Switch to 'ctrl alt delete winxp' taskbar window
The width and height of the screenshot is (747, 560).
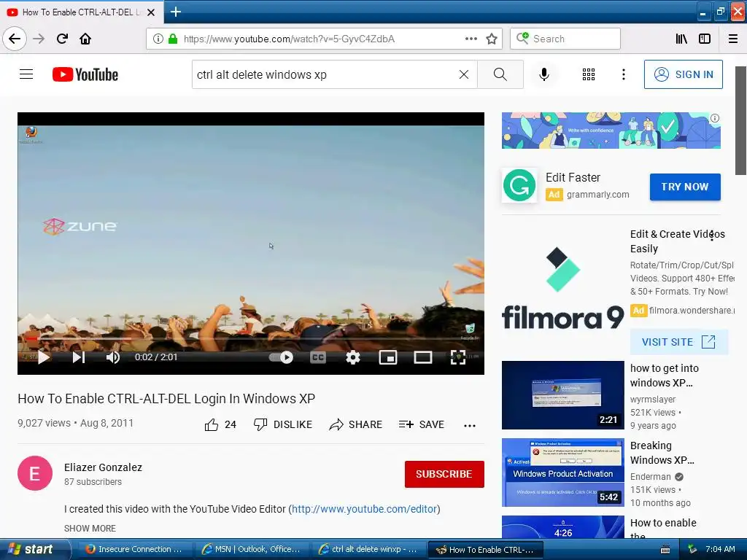(x=367, y=549)
